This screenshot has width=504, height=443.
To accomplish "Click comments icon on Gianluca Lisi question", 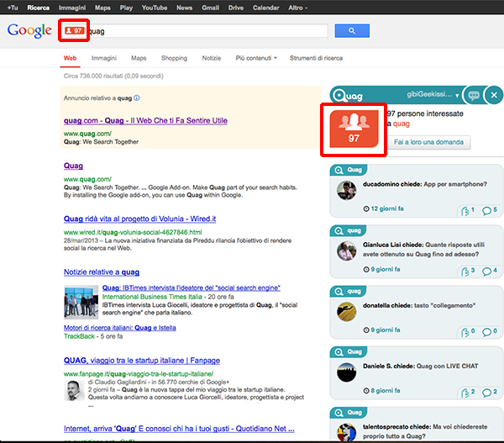I will pyautogui.click(x=486, y=272).
